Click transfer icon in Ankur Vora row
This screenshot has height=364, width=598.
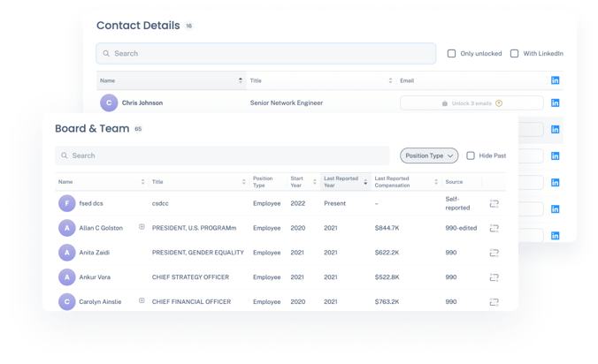pyautogui.click(x=494, y=277)
